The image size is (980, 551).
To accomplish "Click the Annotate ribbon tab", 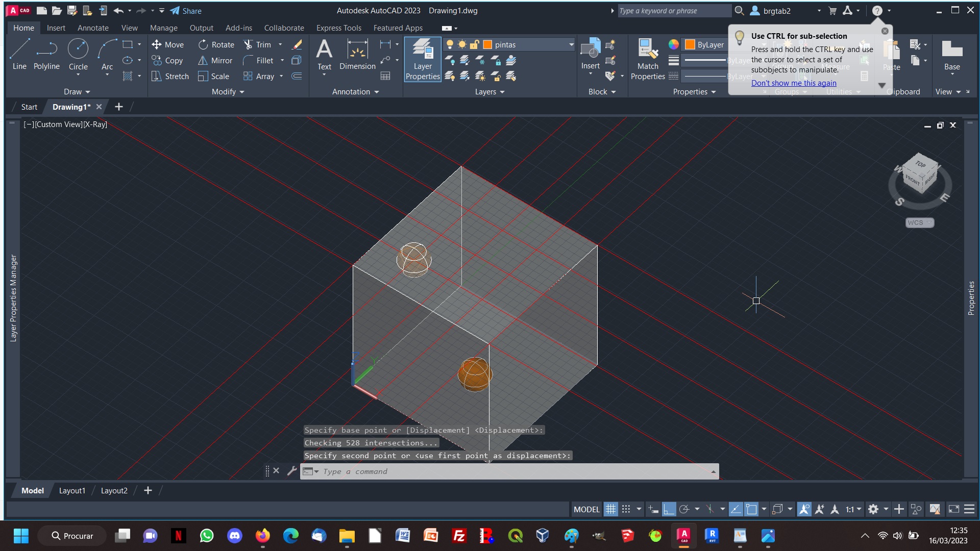I will click(93, 28).
